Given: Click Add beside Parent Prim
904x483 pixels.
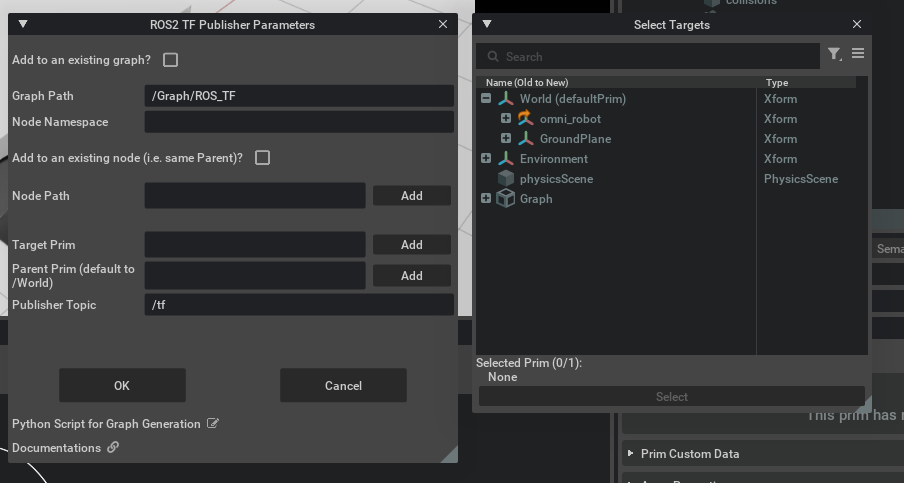Looking at the screenshot, I should [x=412, y=276].
